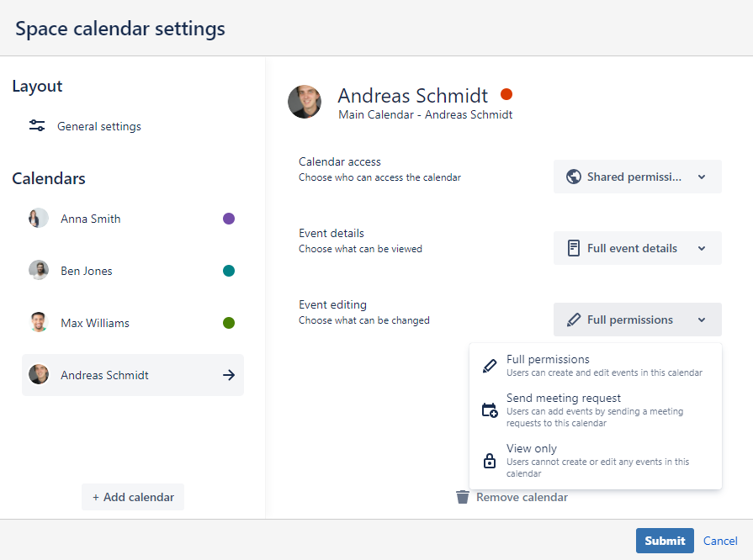Click the arrow icon next to Andreas Schmidt
Image resolution: width=753 pixels, height=560 pixels.
[228, 375]
